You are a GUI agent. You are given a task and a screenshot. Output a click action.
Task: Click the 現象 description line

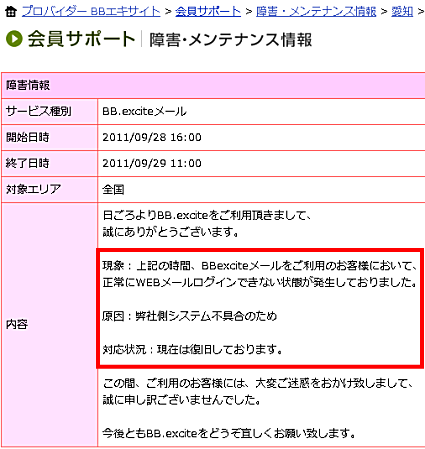[260, 266]
